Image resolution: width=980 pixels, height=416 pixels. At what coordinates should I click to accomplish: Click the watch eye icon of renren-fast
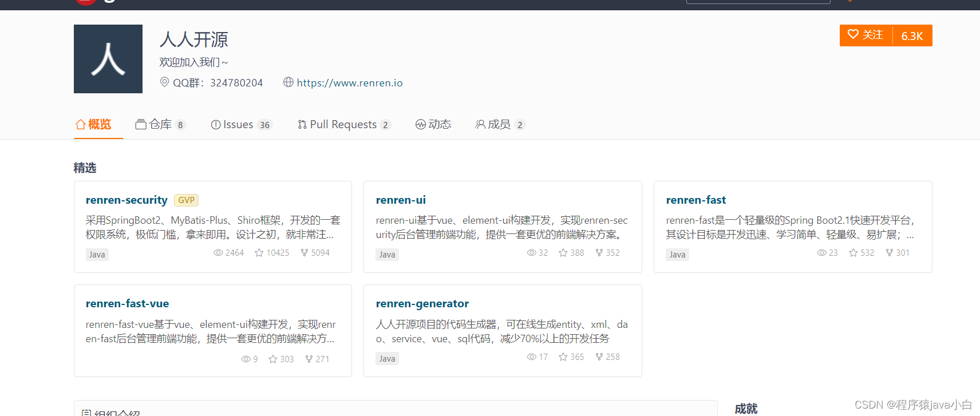point(821,252)
